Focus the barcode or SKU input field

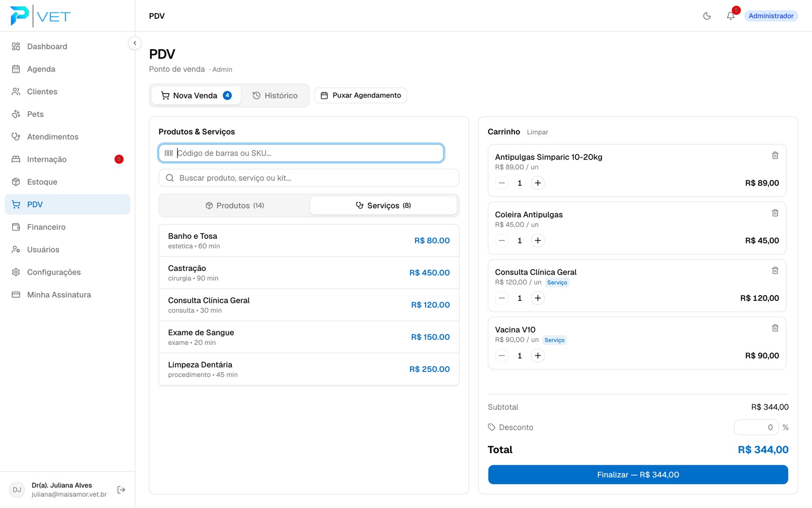pyautogui.click(x=301, y=153)
